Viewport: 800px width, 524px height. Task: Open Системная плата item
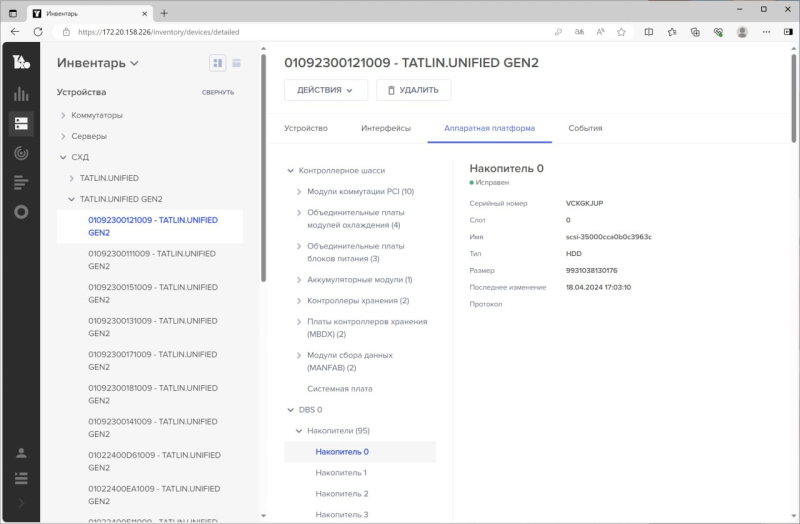click(x=340, y=389)
